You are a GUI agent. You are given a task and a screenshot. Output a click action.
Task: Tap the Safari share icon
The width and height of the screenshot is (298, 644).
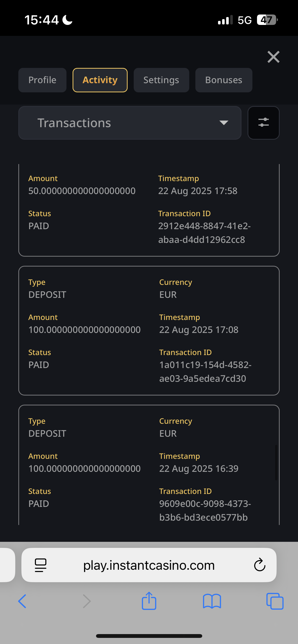(149, 601)
